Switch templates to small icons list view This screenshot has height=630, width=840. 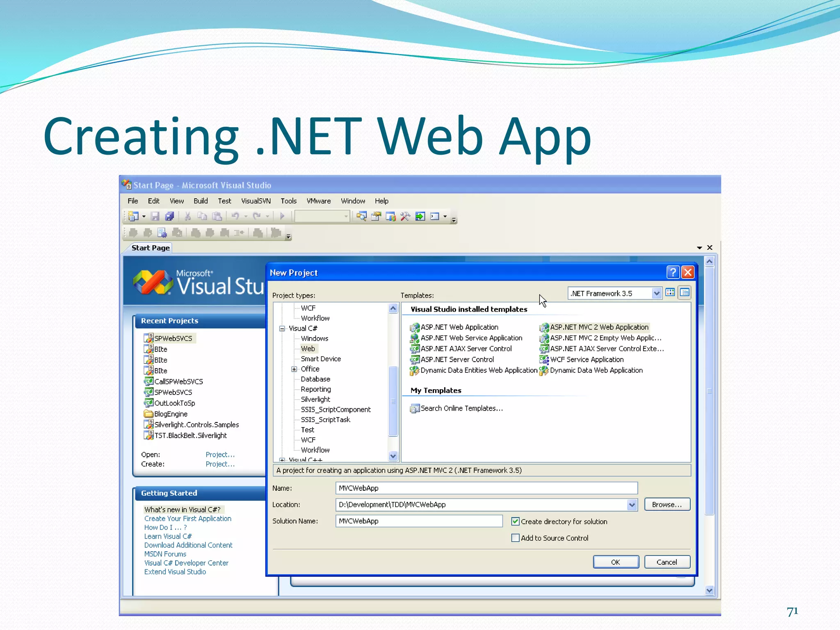685,292
